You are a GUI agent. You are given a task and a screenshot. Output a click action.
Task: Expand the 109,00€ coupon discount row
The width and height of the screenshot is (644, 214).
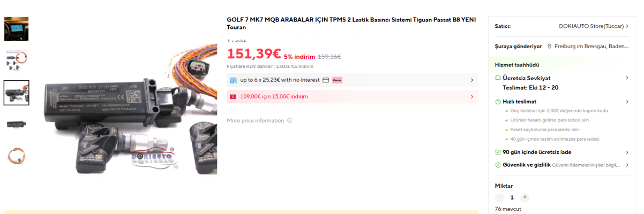click(471, 97)
